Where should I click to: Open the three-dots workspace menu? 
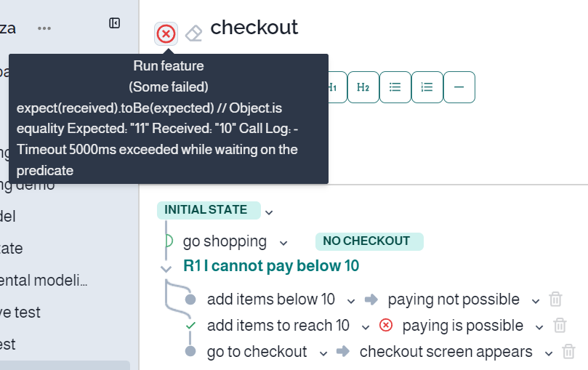(44, 28)
